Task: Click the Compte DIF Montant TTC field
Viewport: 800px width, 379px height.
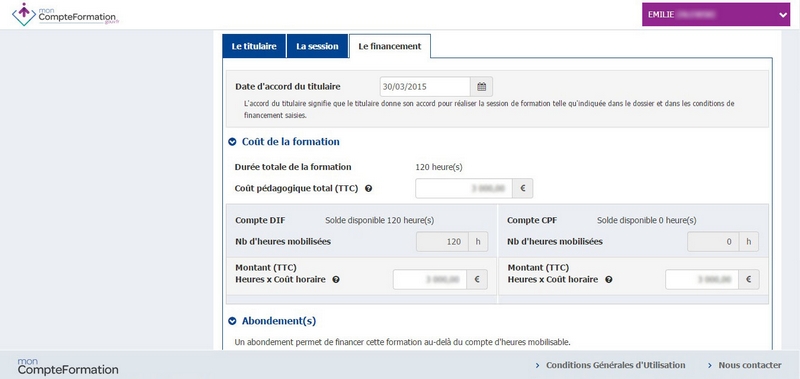Action: coord(430,280)
